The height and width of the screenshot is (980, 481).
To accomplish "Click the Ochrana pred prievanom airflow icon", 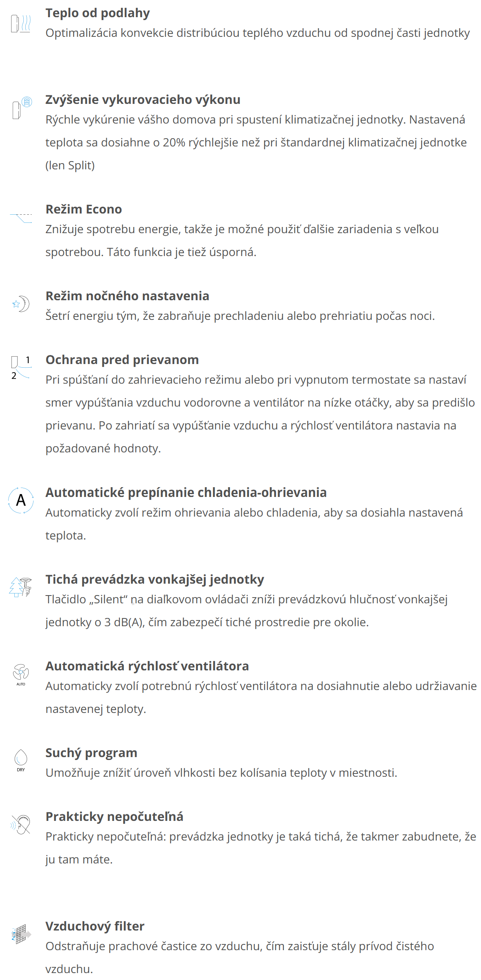I will [21, 367].
